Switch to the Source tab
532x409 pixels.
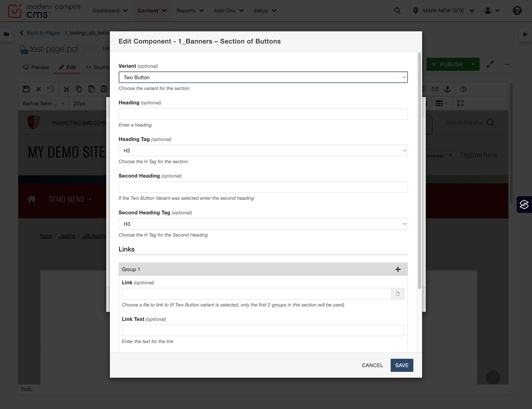[x=98, y=67]
